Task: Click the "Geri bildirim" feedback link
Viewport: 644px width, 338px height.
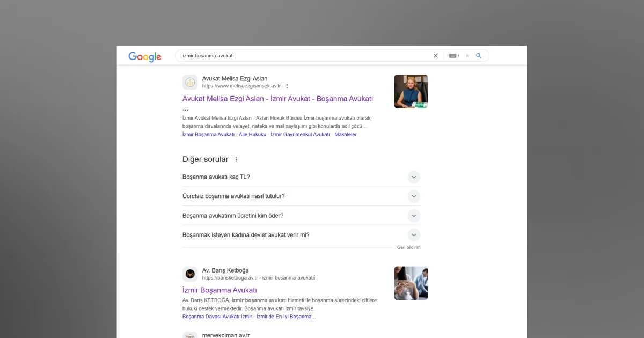Action: 409,247
